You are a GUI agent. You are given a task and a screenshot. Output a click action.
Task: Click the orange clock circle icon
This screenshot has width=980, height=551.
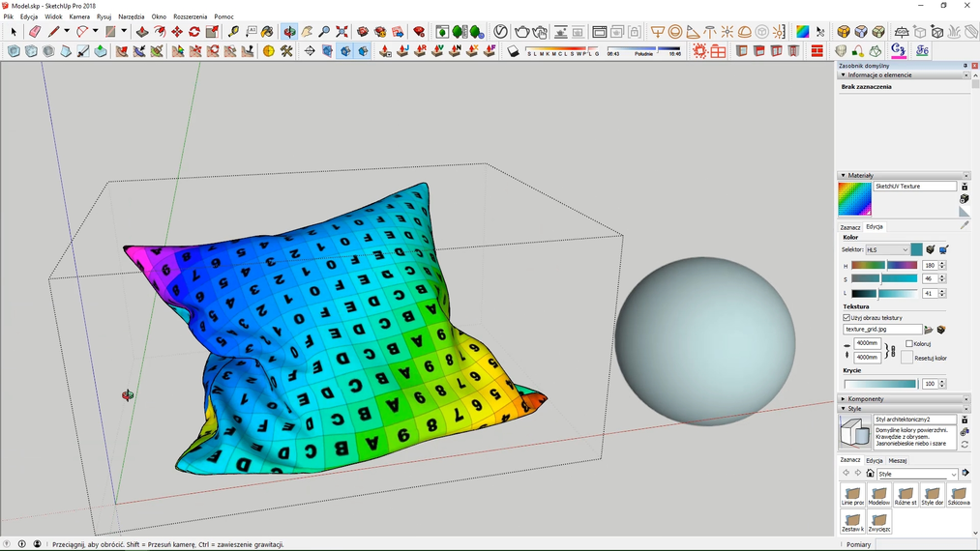269,51
